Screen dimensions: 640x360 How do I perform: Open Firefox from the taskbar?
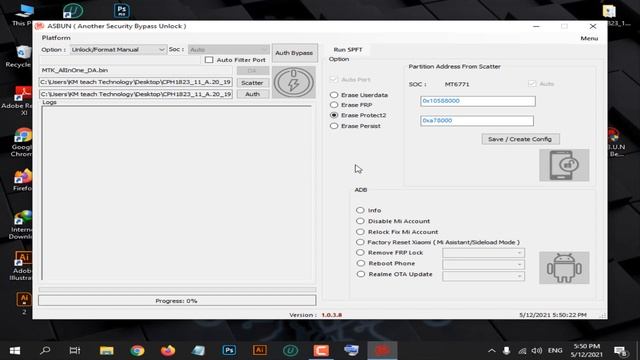(x=168, y=351)
